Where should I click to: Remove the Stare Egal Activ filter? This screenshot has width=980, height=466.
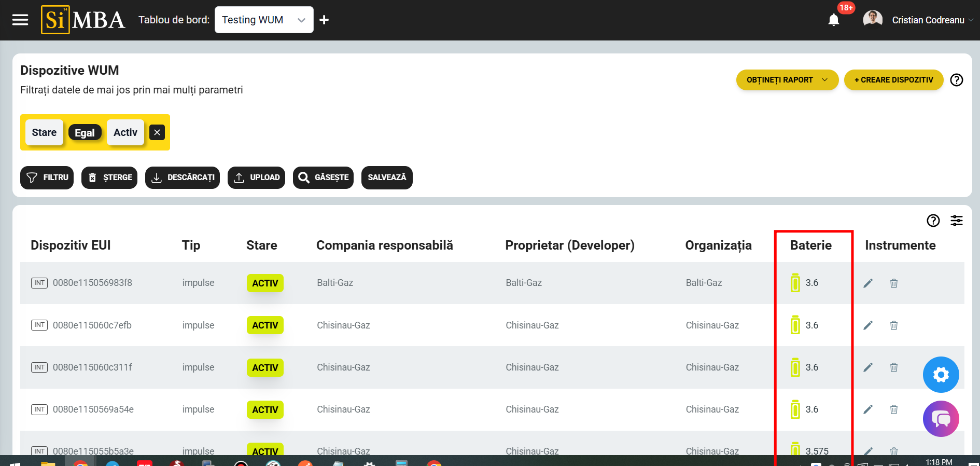click(157, 132)
